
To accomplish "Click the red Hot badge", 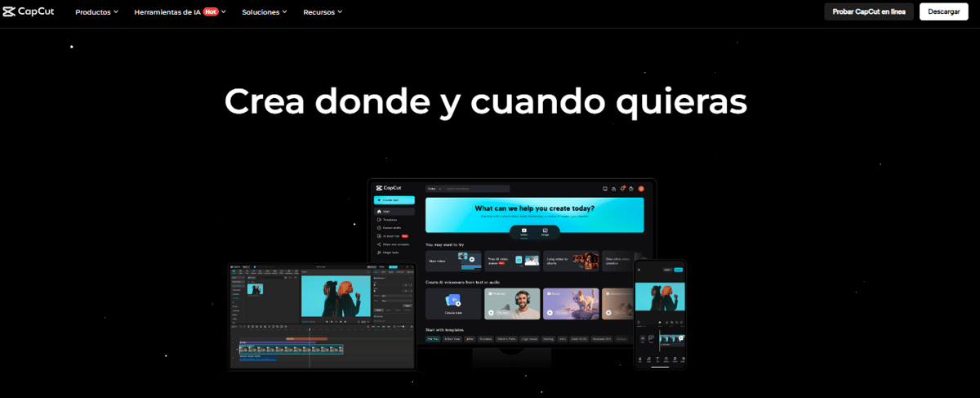I will (x=211, y=12).
